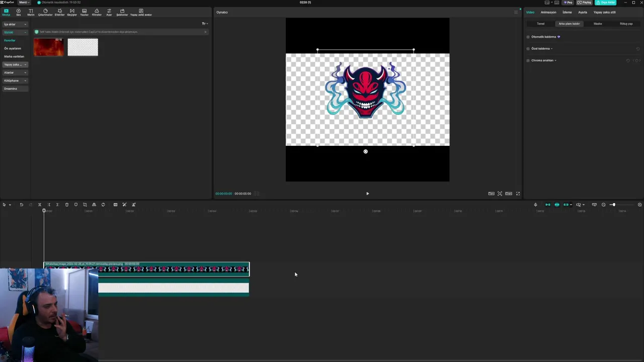The width and height of the screenshot is (644, 362).
Task: Toggle the linkage icon in timeline toolbar
Action: point(566,205)
